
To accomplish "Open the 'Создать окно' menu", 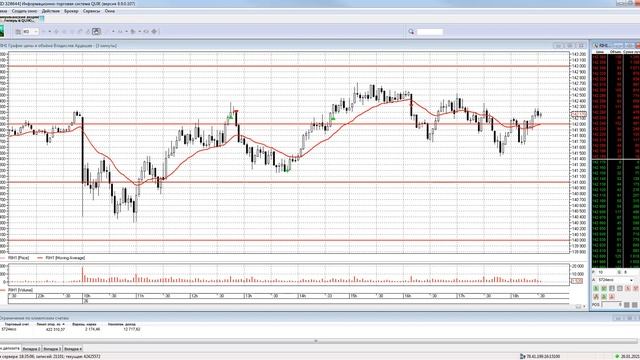I will (24, 11).
